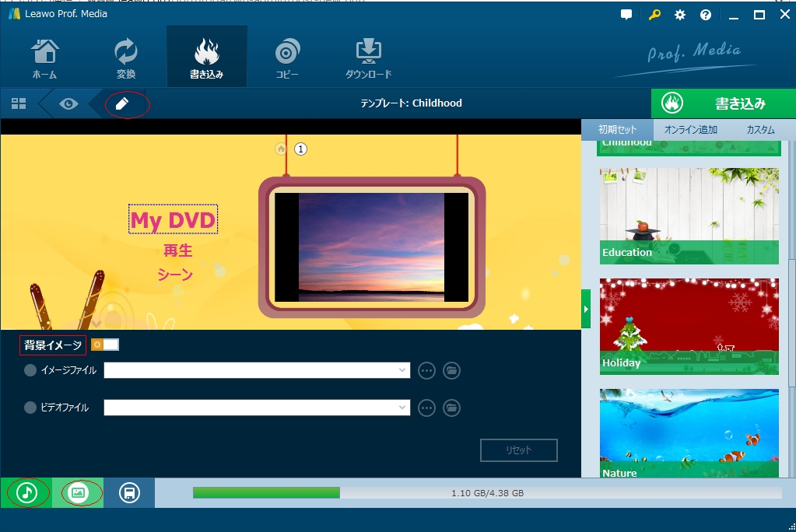Show the template grid view icon
This screenshot has height=532, width=796.
19,103
